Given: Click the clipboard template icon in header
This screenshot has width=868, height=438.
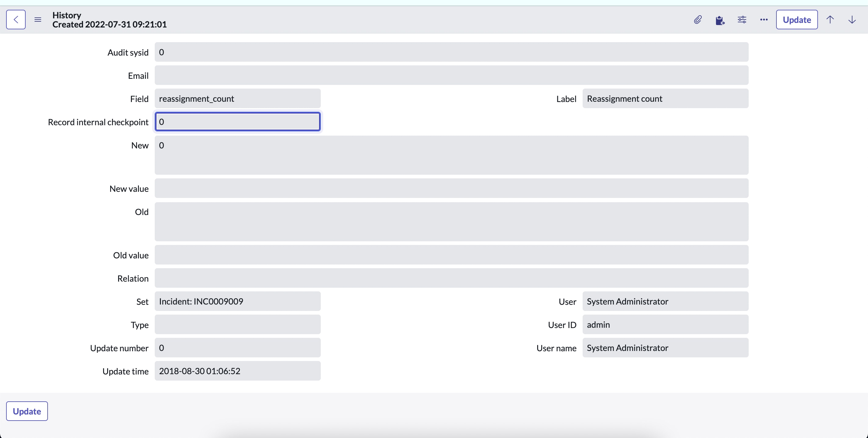Looking at the screenshot, I should tap(720, 20).
